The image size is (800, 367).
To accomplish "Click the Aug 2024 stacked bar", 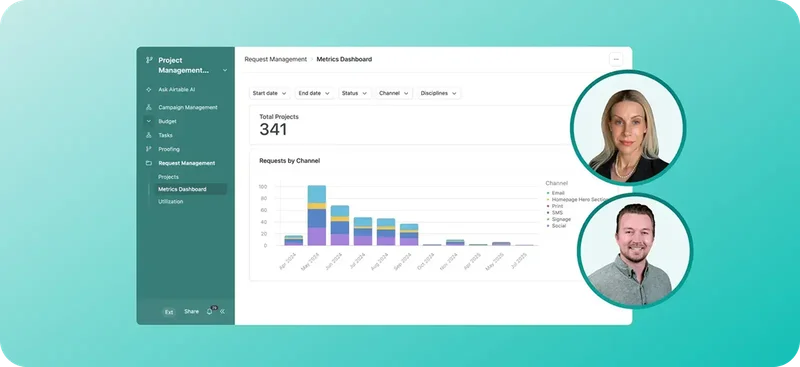I will pos(386,232).
